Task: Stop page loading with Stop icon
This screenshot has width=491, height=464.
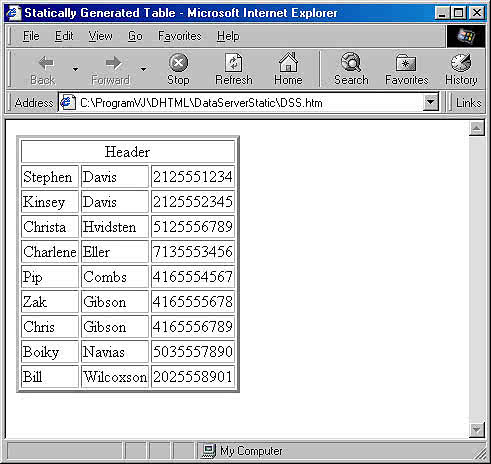Action: 178,62
